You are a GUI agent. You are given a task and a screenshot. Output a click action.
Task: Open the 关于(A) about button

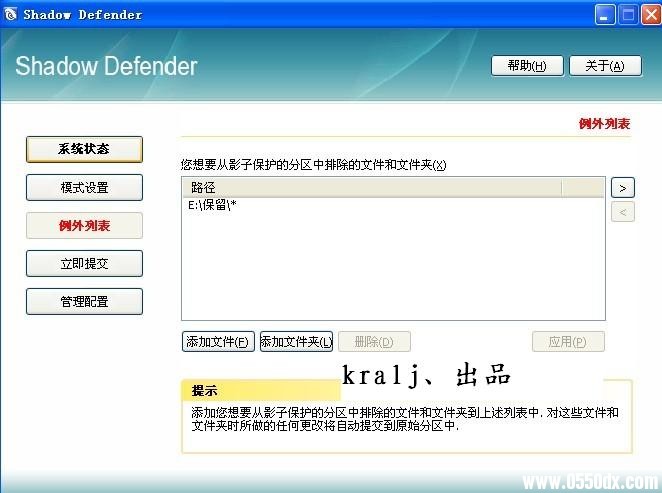pos(605,66)
